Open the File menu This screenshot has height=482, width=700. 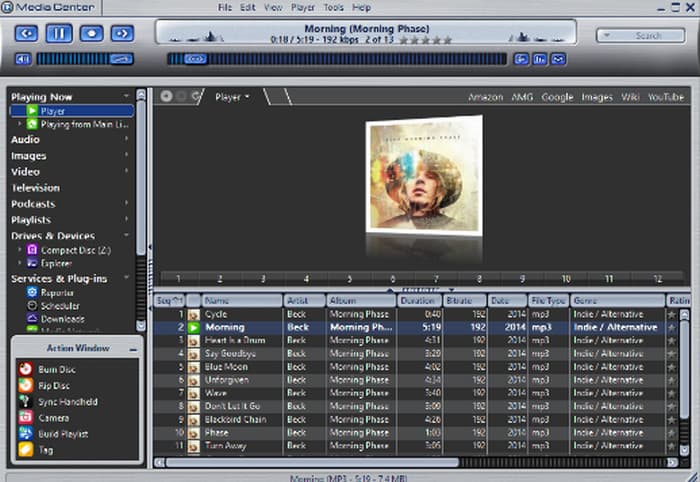pyautogui.click(x=225, y=8)
